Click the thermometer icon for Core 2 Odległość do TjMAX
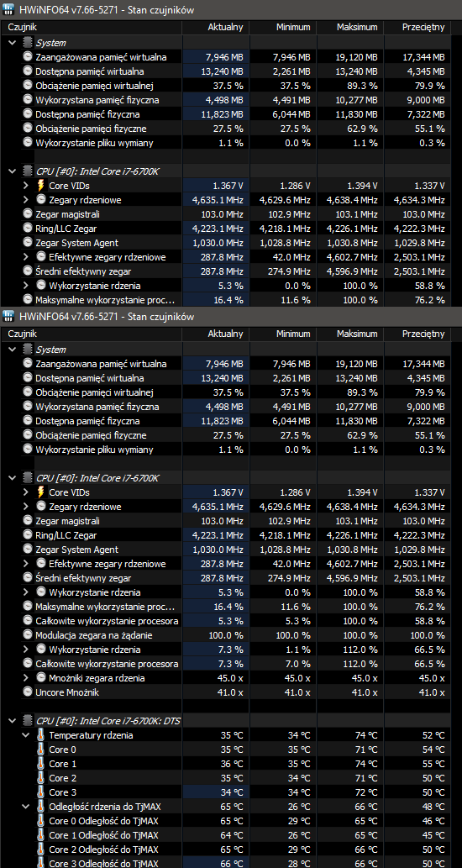The height and width of the screenshot is (868, 462). point(41,850)
